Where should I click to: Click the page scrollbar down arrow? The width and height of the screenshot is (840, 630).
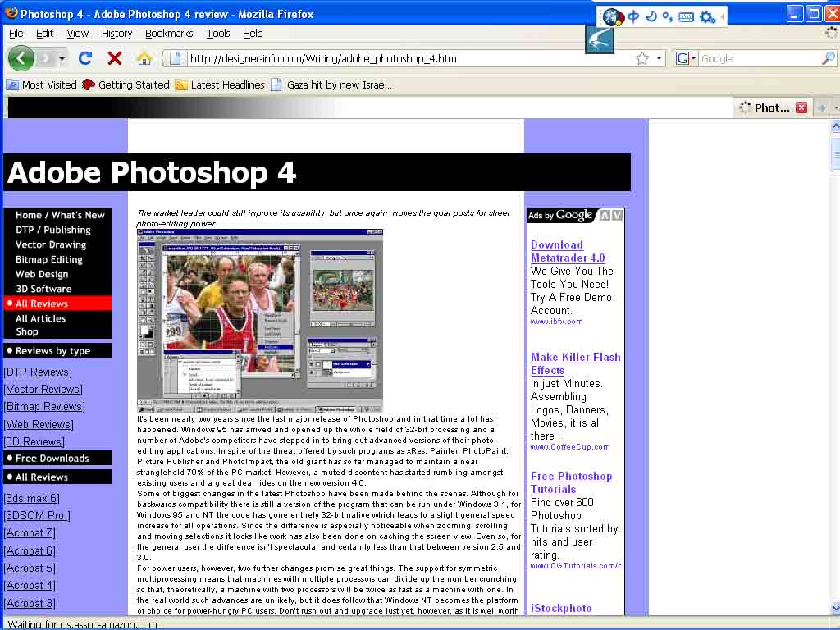(x=835, y=608)
